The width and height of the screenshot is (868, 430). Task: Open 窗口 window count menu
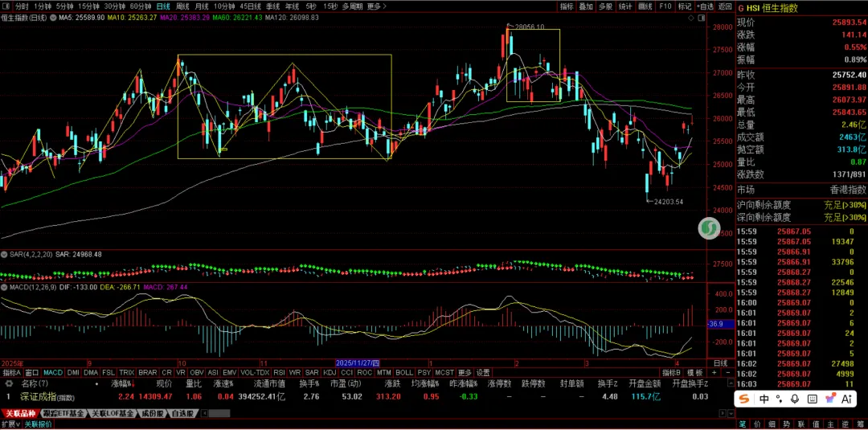click(x=32, y=373)
